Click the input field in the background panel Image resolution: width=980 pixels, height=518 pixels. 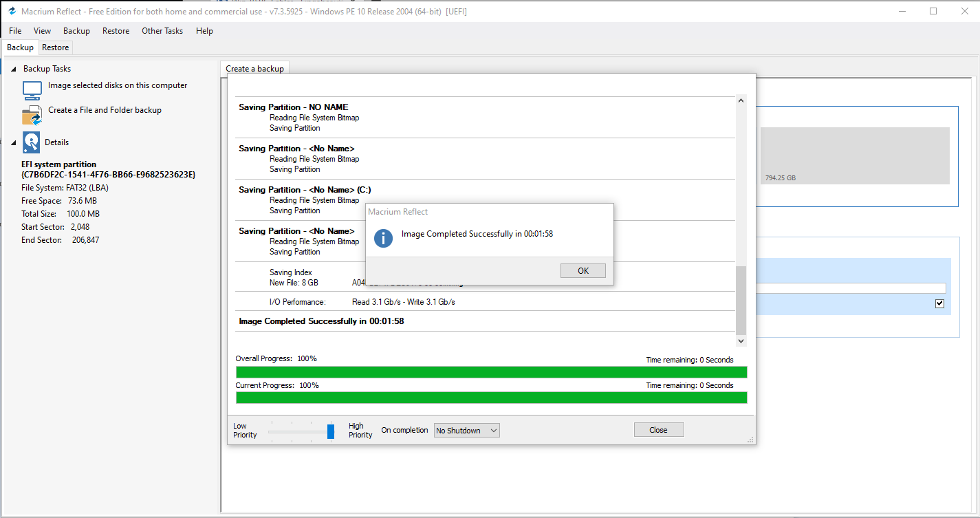pos(851,288)
